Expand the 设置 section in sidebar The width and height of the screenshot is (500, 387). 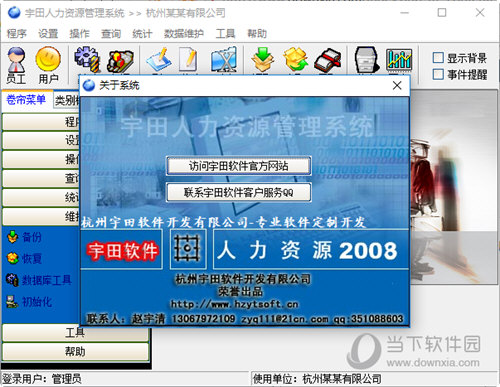pyautogui.click(x=41, y=140)
